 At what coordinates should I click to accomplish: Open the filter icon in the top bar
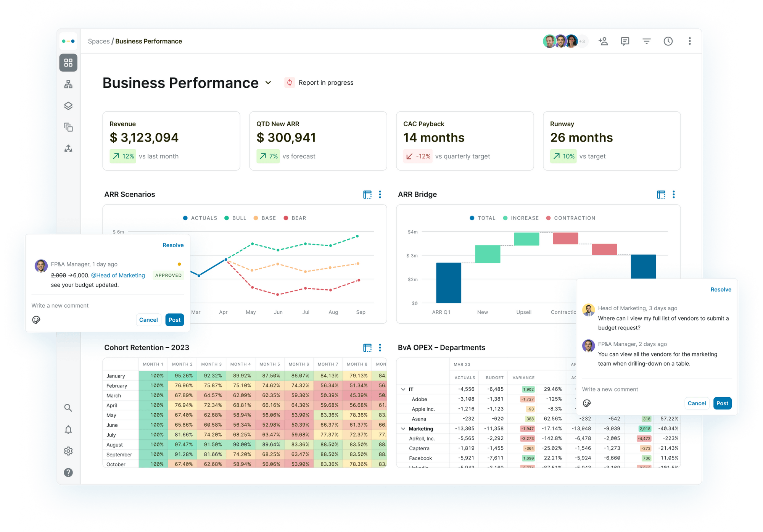pos(646,41)
